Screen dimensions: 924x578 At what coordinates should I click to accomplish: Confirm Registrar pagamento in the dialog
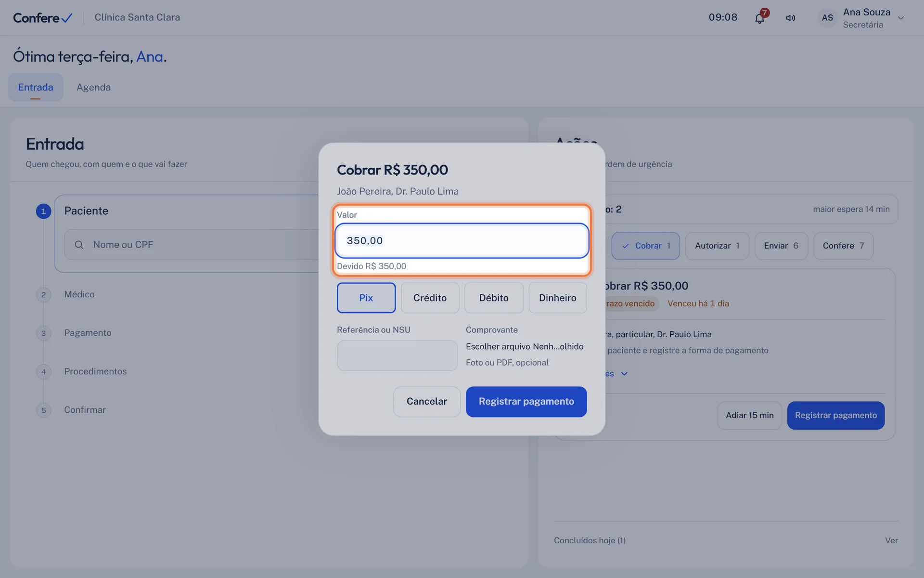526,402
